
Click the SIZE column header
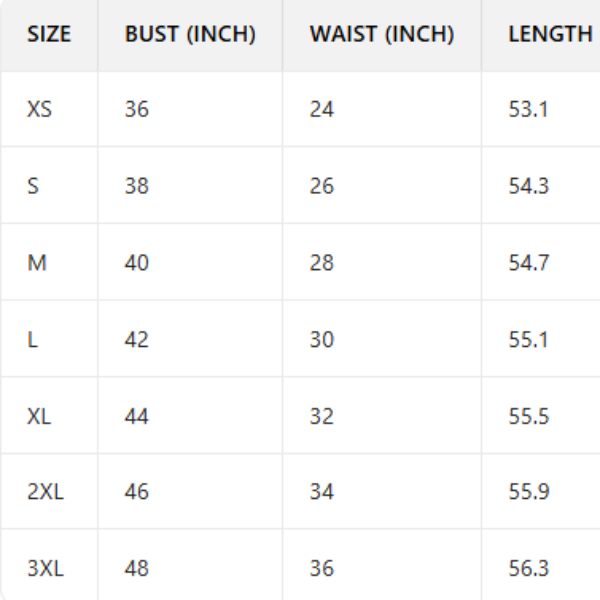pos(49,34)
